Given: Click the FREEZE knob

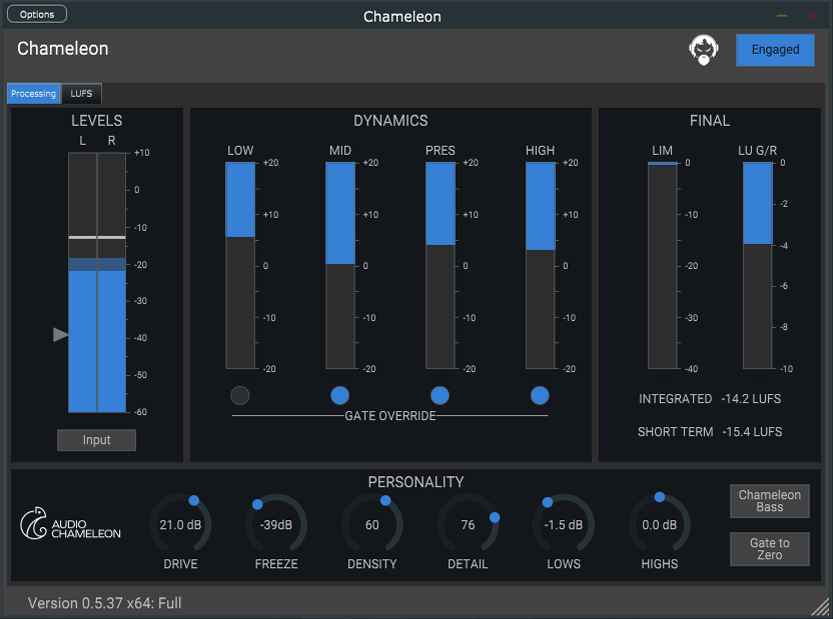Looking at the screenshot, I should point(276,524).
